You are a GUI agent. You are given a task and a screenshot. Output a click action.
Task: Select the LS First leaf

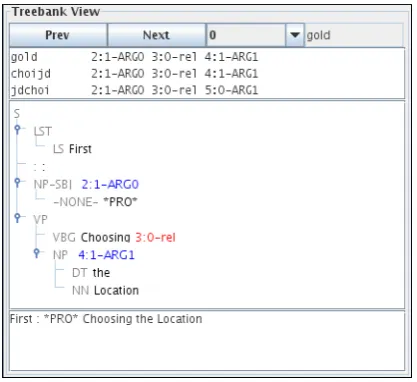click(72, 149)
